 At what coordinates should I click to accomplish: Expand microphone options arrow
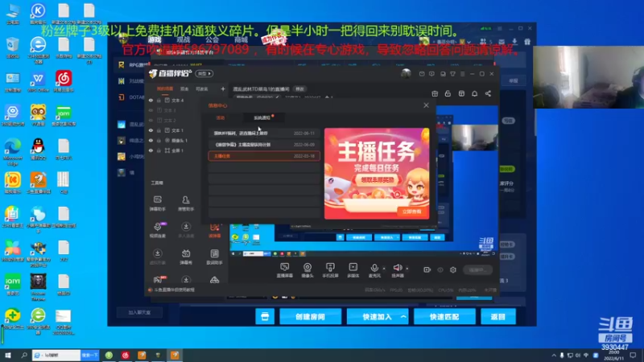pyautogui.click(x=384, y=268)
